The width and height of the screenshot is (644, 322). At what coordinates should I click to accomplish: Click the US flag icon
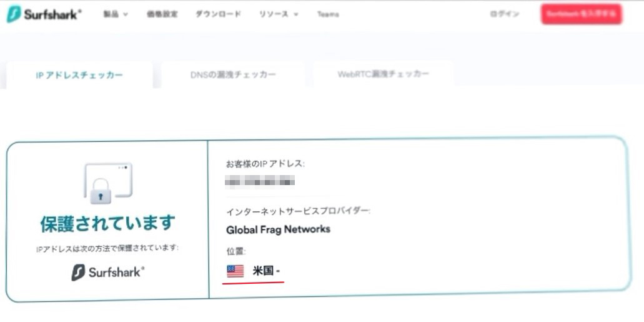click(x=235, y=271)
